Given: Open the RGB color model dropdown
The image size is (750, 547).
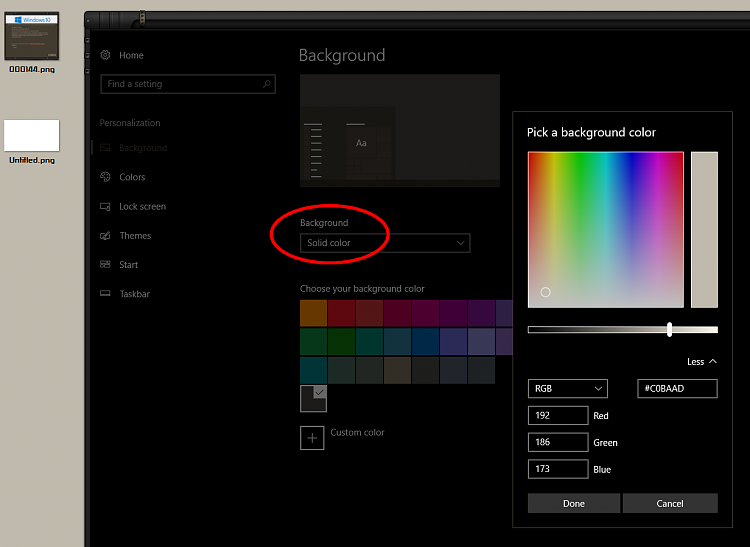Looking at the screenshot, I should click(567, 388).
